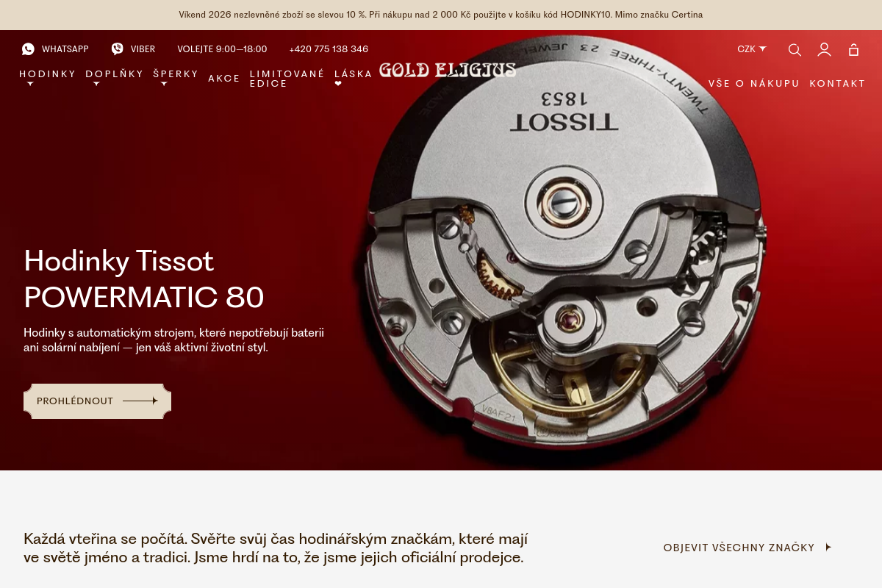The height and width of the screenshot is (588, 882).
Task: Click the Prohlédnout button
Action: [97, 401]
